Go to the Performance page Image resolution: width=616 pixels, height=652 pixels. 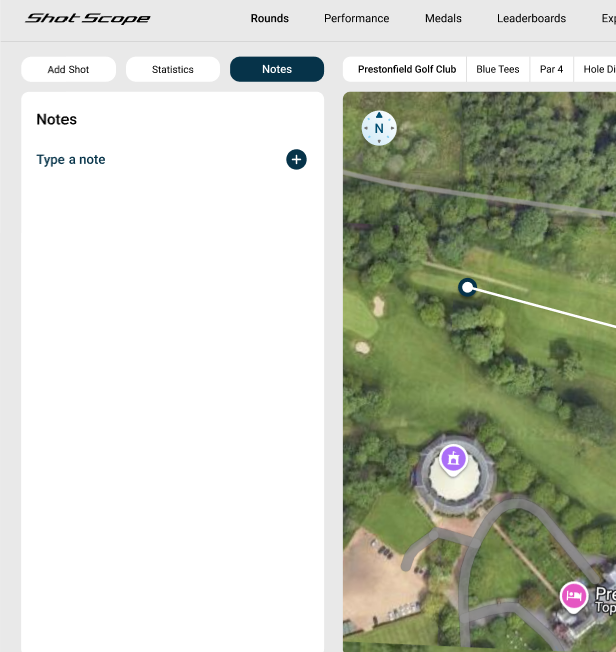tap(356, 18)
